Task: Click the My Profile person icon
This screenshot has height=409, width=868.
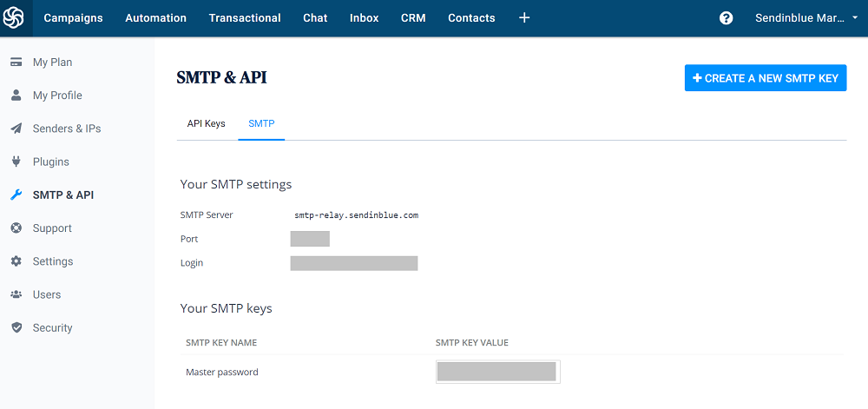Action: (x=16, y=96)
